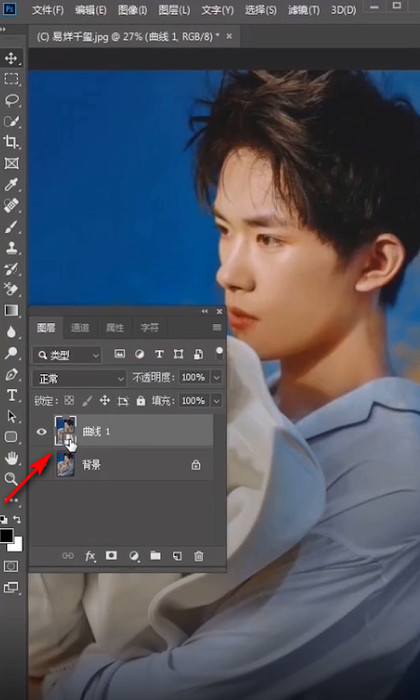Select the Crop tool
This screenshot has height=700, width=420.
pos(11,142)
